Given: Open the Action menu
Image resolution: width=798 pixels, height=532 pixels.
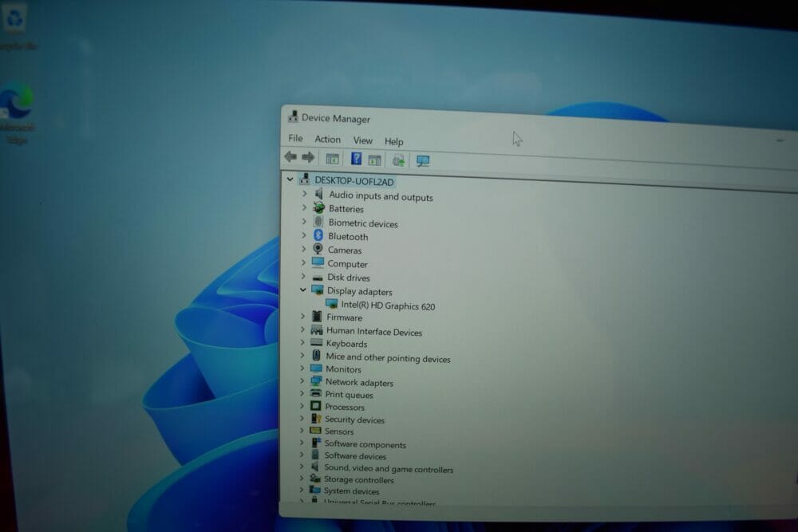Looking at the screenshot, I should click(x=327, y=139).
